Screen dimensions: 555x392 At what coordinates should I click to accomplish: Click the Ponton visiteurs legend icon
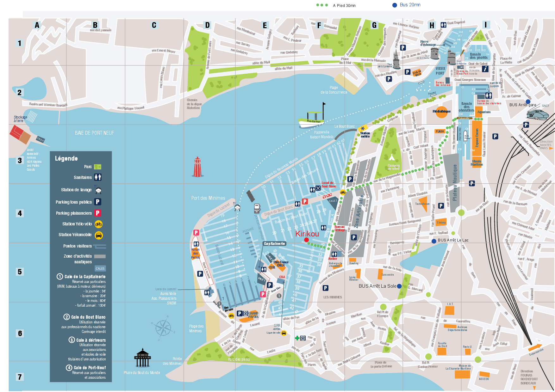click(100, 246)
